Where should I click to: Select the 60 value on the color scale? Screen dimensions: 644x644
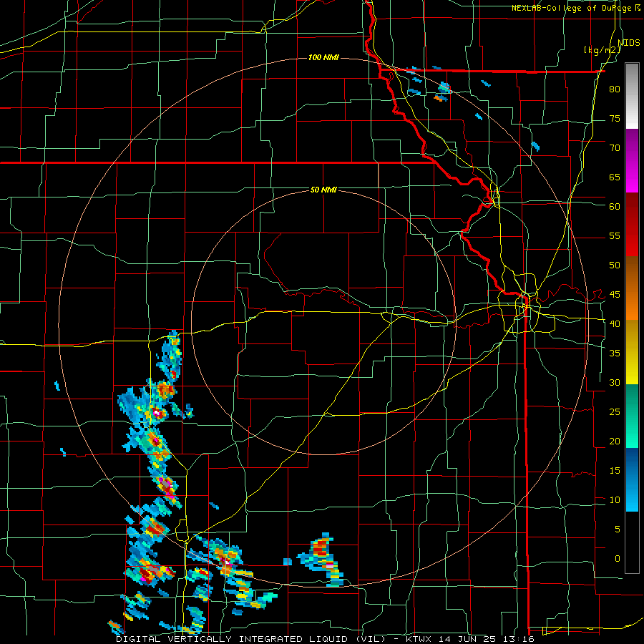coord(615,207)
